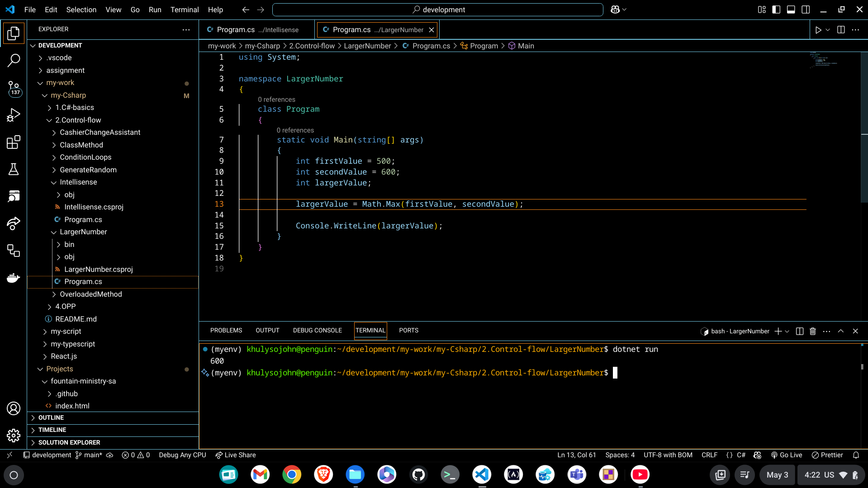Open the Terminal menu
868x488 pixels.
tap(185, 9)
